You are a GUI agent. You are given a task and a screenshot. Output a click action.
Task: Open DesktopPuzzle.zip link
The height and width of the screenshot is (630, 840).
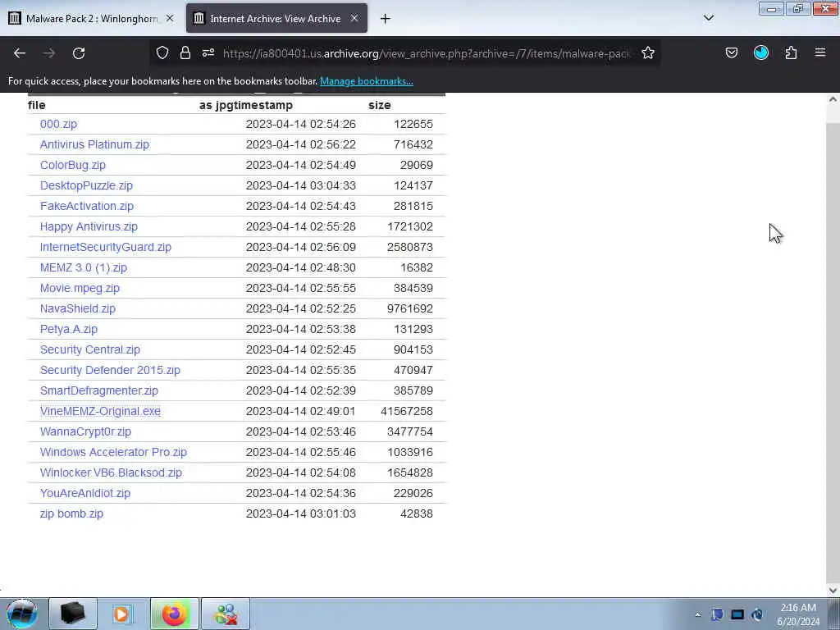click(x=86, y=185)
